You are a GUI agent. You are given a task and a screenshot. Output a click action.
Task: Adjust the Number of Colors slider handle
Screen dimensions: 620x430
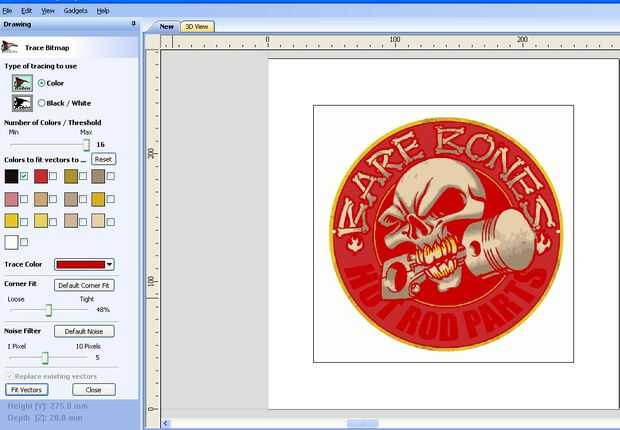click(86, 145)
